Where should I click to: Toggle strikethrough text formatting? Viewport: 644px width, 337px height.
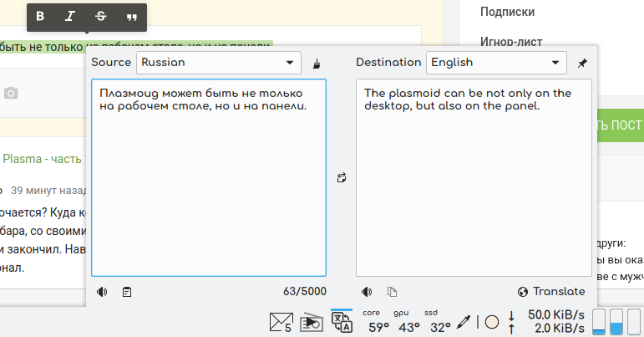[x=101, y=16]
